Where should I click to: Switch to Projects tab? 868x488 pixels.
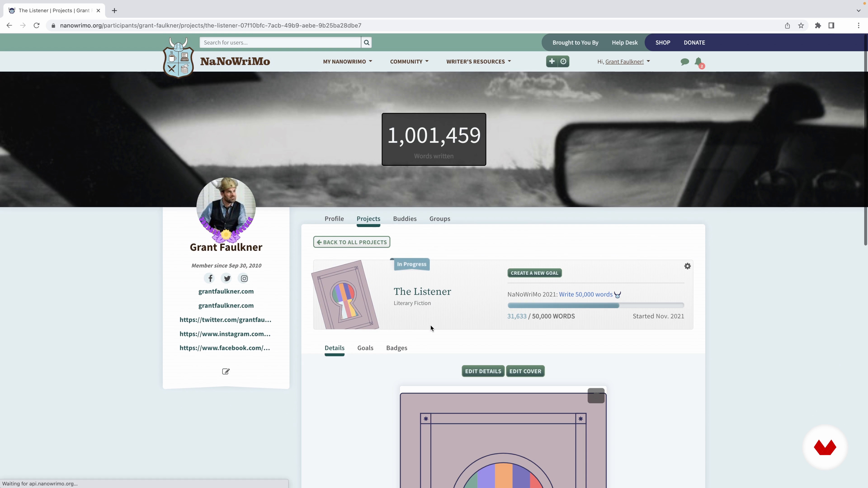coord(368,218)
